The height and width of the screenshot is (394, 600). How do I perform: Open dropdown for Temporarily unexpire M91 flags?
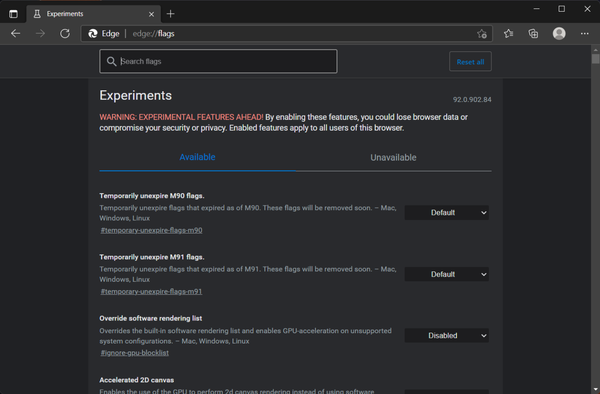[x=447, y=274]
